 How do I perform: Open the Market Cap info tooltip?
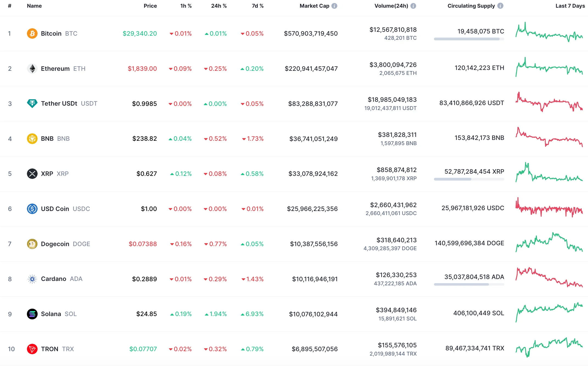pyautogui.click(x=334, y=5)
